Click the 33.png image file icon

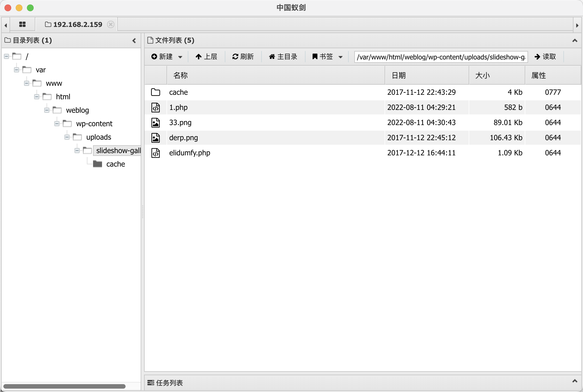(156, 123)
